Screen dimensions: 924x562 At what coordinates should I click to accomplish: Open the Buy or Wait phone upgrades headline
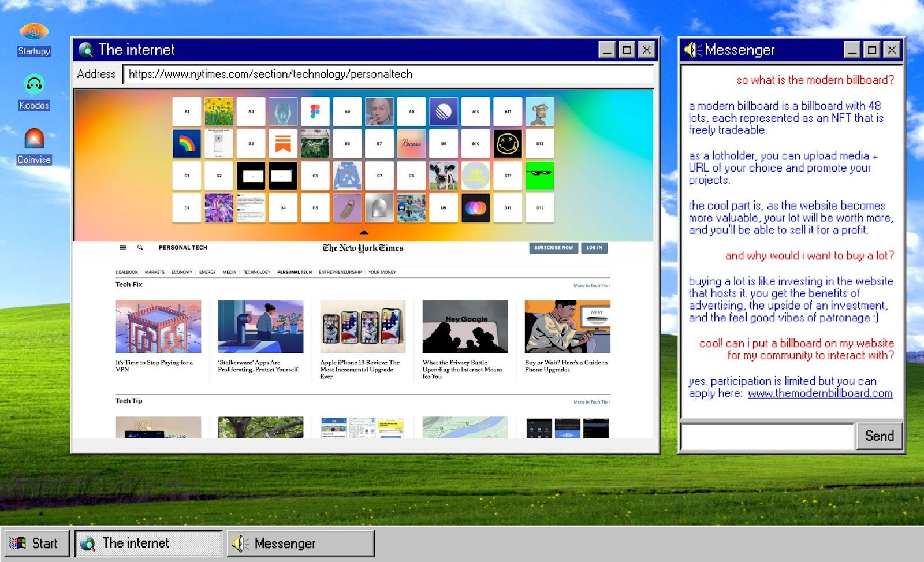pos(566,366)
